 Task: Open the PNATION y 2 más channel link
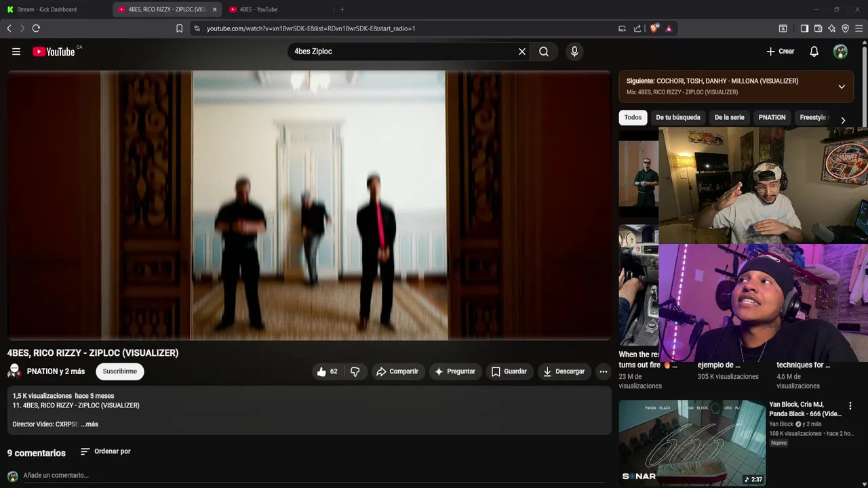(x=56, y=371)
